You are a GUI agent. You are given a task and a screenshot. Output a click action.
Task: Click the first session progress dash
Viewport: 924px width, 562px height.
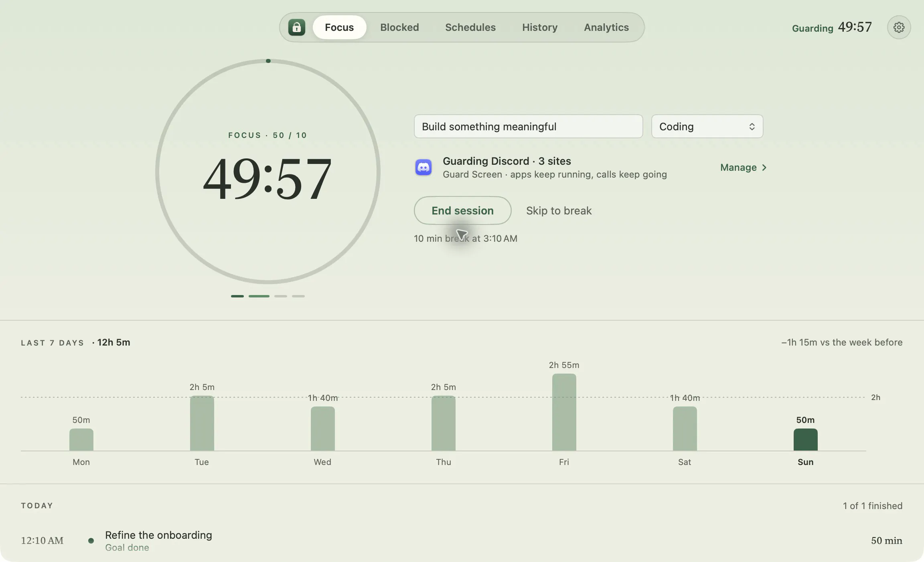coord(237,296)
